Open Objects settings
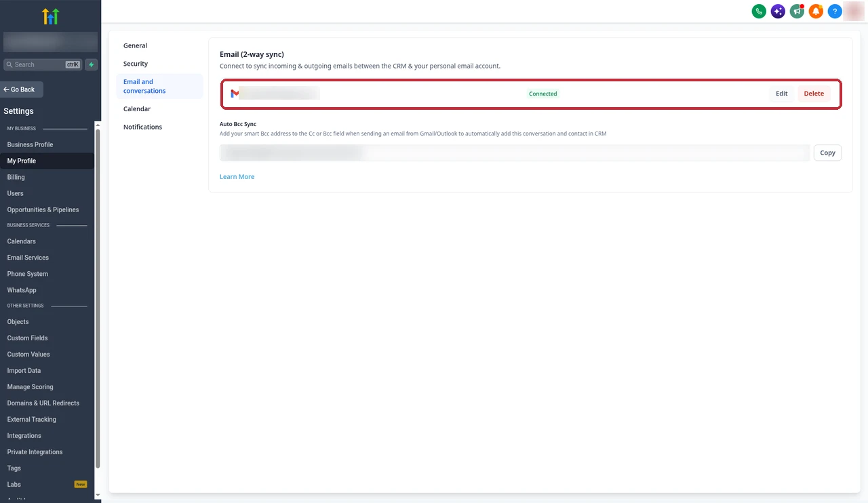The height and width of the screenshot is (503, 868). 18,322
